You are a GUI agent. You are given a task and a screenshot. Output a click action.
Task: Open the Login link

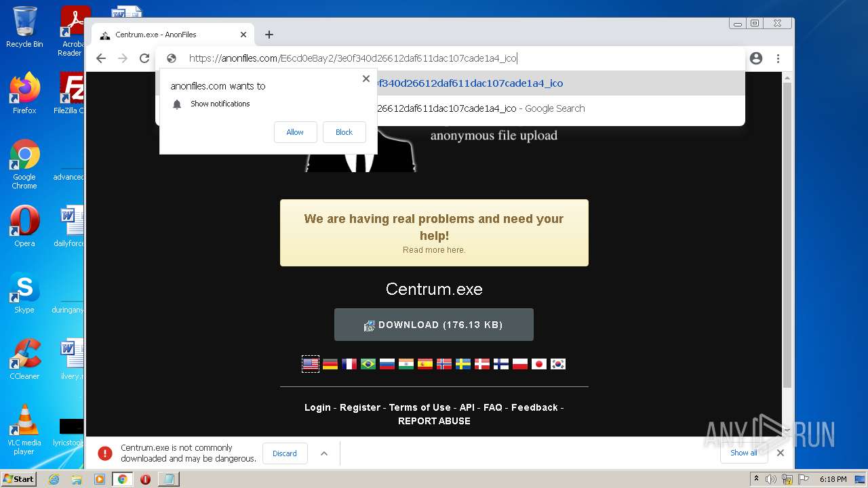(x=317, y=407)
